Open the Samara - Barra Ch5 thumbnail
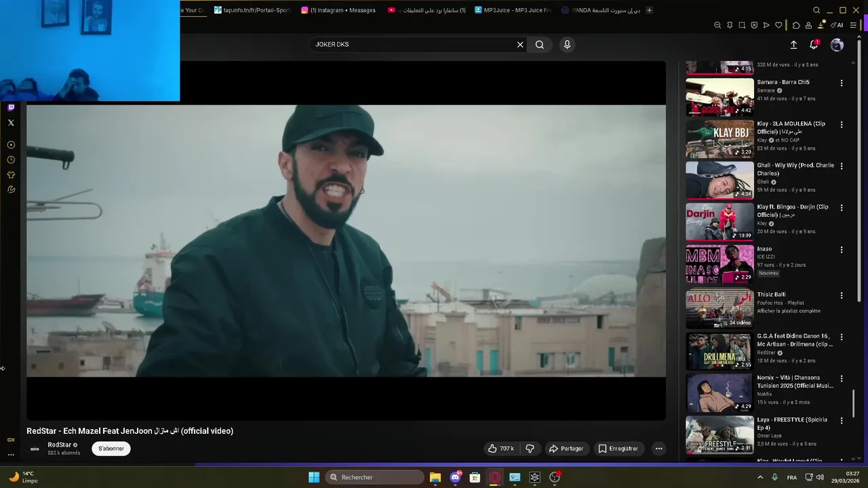 point(719,97)
